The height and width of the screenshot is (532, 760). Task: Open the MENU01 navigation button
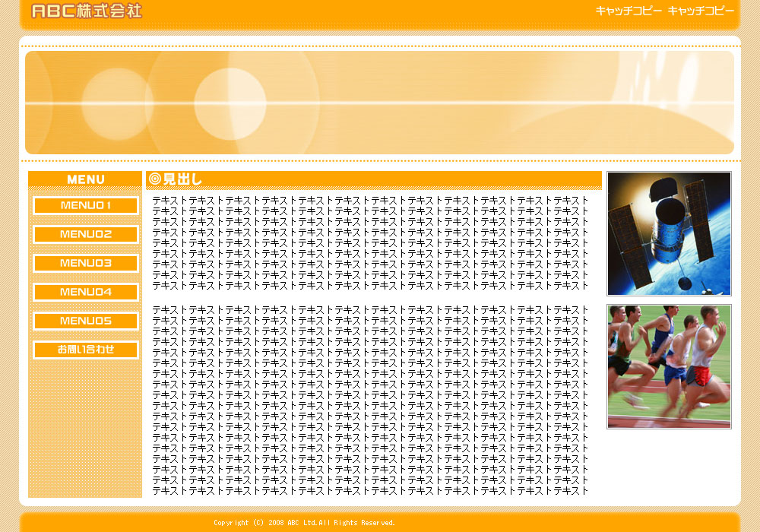point(86,205)
